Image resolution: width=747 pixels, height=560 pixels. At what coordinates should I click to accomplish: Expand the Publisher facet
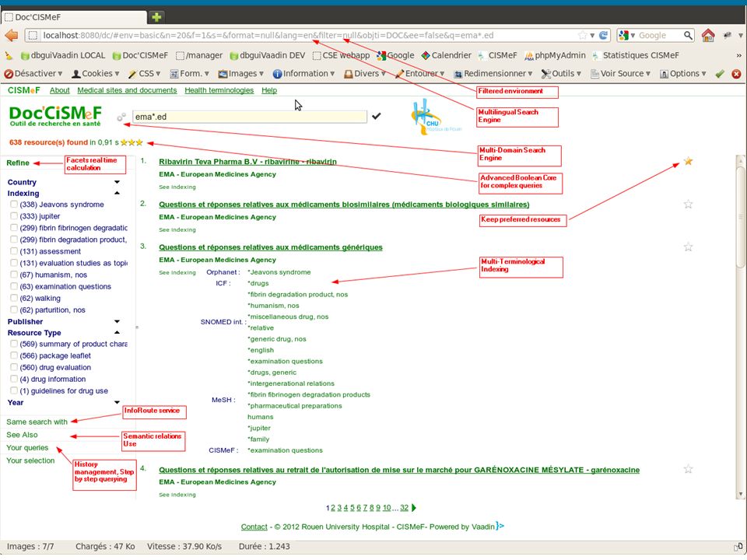(117, 321)
